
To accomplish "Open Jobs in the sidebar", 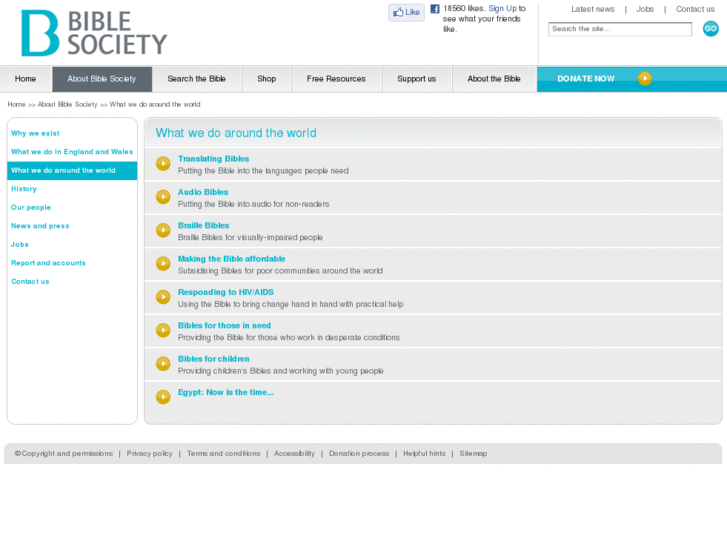I will pos(19,245).
